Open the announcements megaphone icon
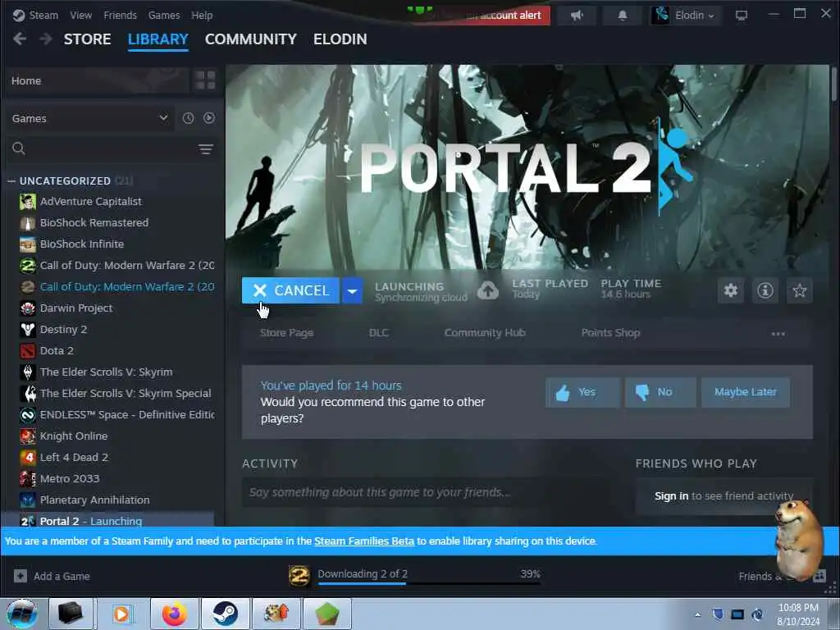Viewport: 840px width, 630px height. tap(577, 15)
